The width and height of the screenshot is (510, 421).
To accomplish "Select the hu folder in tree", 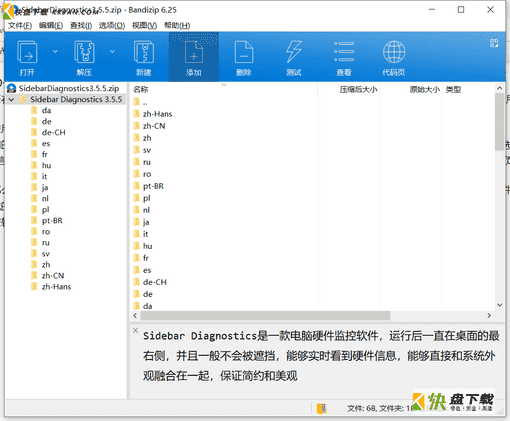I will [46, 166].
